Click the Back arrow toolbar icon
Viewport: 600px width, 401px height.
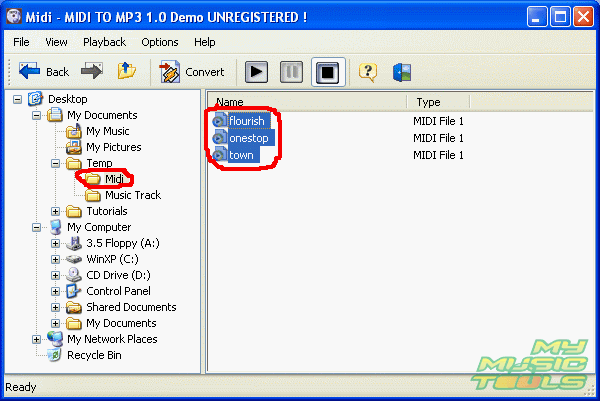(x=29, y=71)
